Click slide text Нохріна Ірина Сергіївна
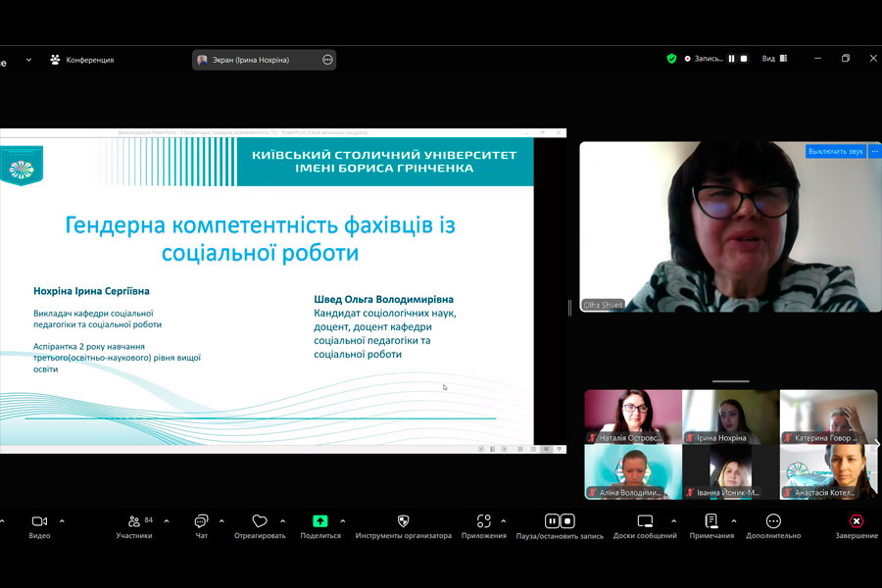 (x=91, y=291)
